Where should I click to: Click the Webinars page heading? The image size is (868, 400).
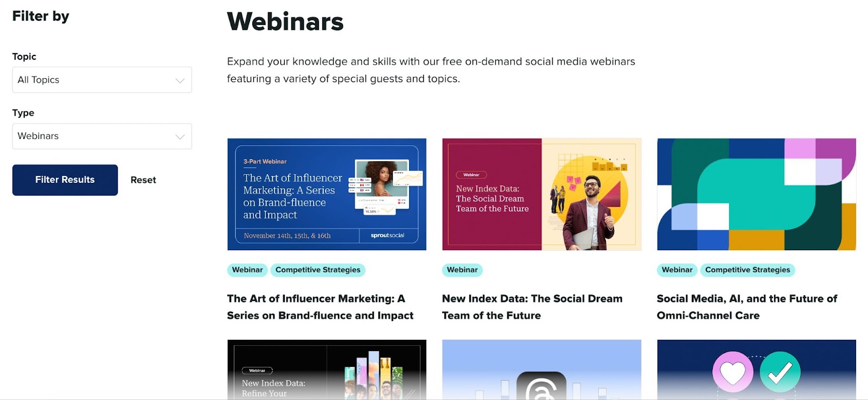pyautogui.click(x=285, y=22)
